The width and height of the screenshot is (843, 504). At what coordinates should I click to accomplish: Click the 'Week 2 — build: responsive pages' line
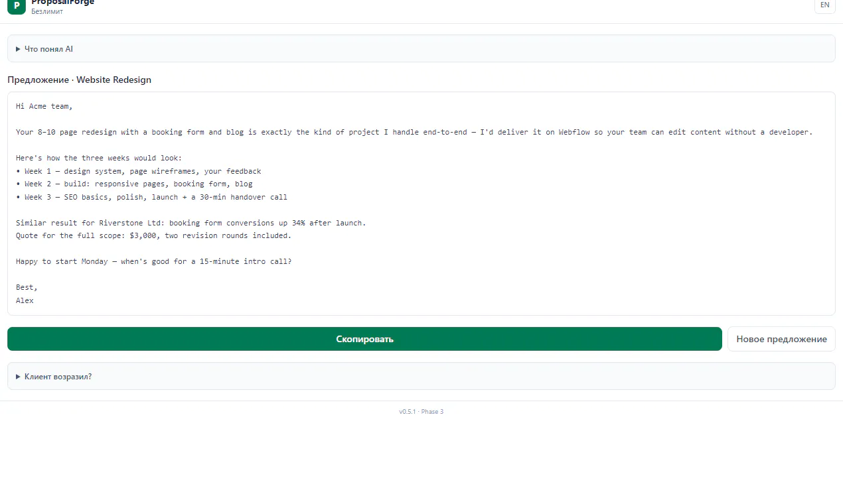[134, 184]
